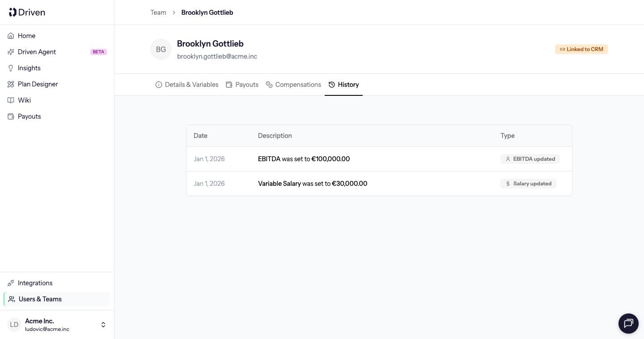The image size is (644, 339).
Task: Click the LD account avatar
Action: (x=14, y=325)
